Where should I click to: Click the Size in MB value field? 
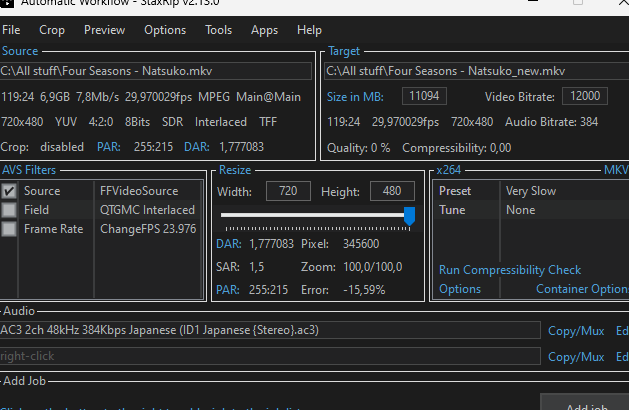pyautogui.click(x=424, y=96)
